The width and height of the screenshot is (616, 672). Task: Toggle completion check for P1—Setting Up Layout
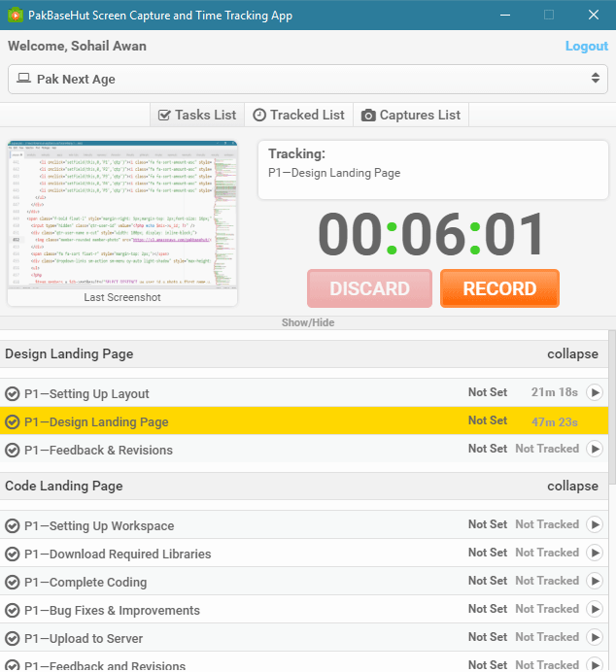tap(13, 393)
